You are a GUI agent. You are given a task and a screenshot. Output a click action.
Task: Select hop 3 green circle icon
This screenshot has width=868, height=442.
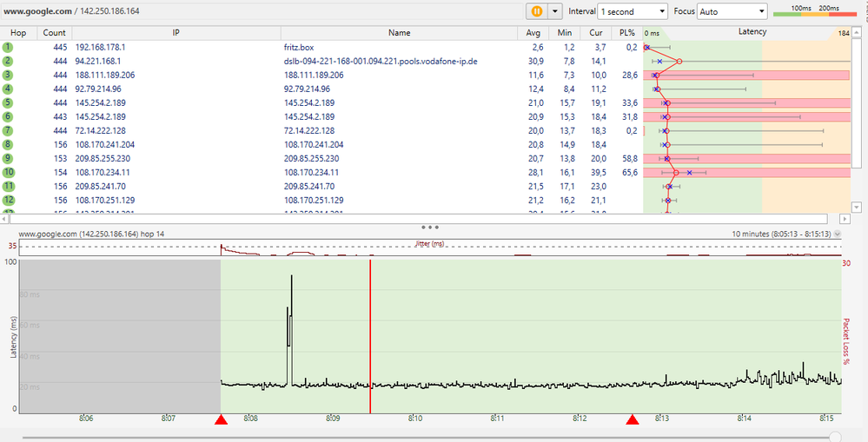(x=8, y=76)
